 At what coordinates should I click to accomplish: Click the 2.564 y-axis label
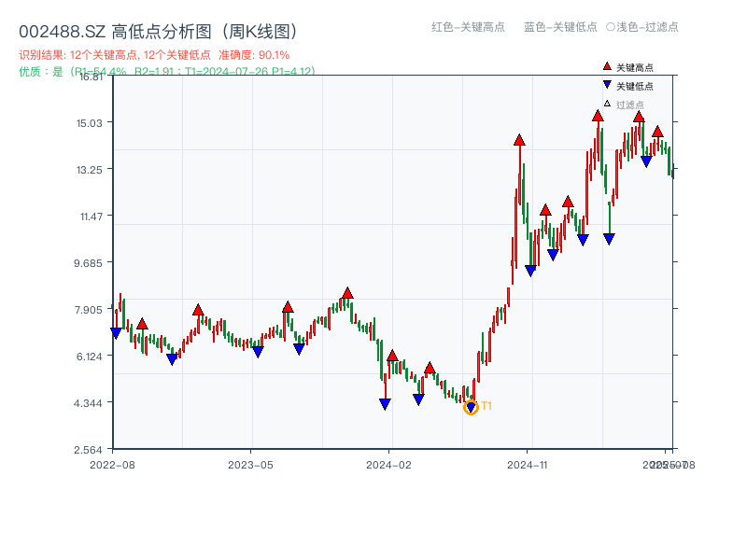[x=88, y=450]
